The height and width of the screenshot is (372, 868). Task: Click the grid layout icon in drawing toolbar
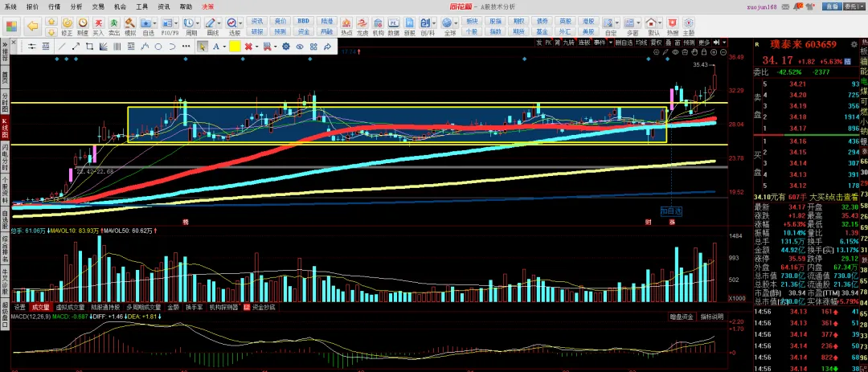[313, 47]
